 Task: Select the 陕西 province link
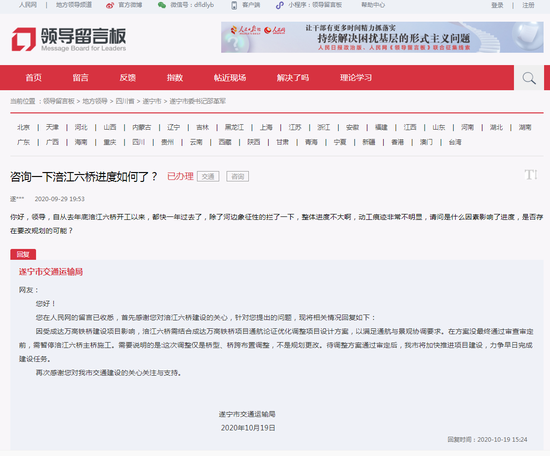coord(254,142)
